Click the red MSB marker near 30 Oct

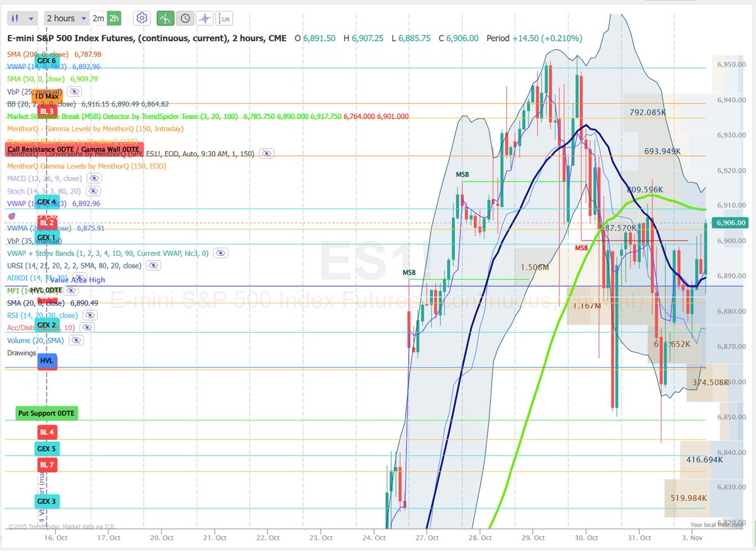point(581,248)
